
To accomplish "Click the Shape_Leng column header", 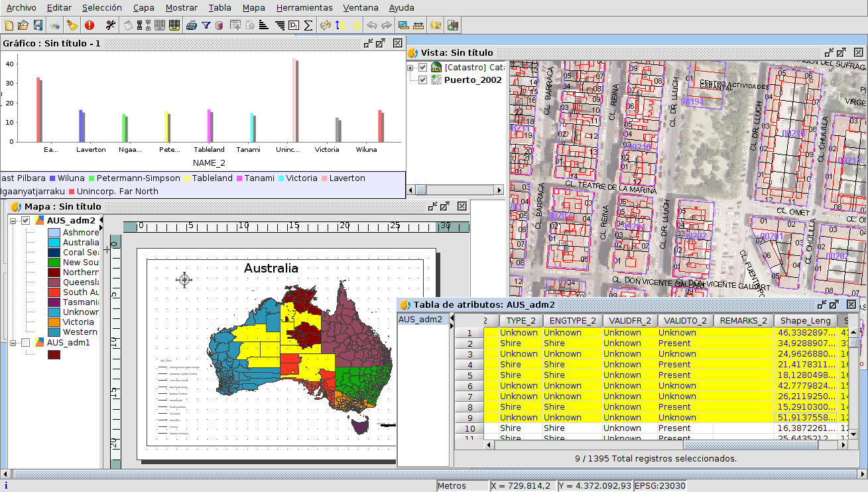I will coord(805,321).
